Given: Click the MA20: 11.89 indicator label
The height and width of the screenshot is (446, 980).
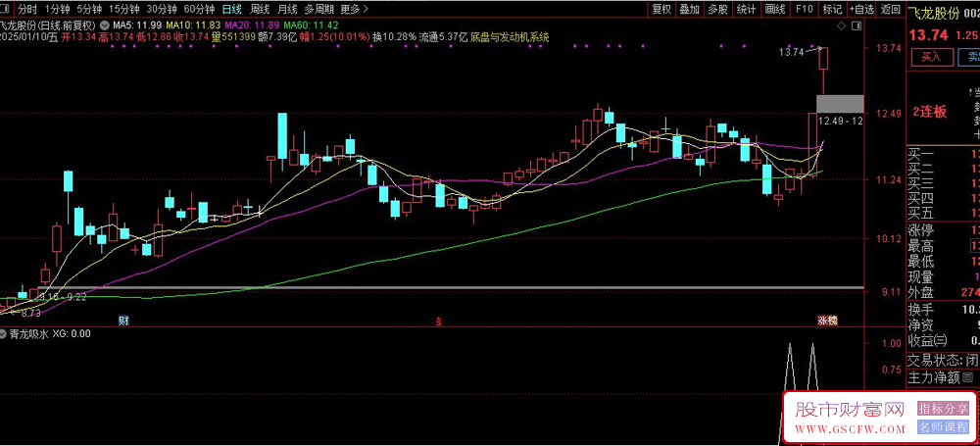Looking at the screenshot, I should pos(251,25).
